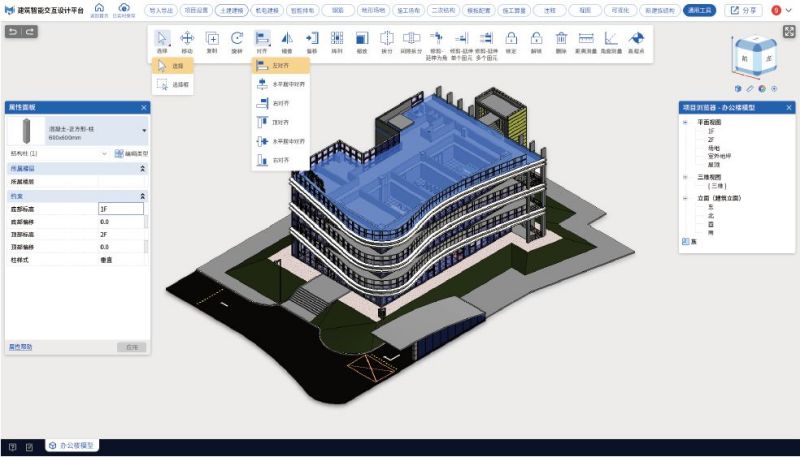Toggle fullscreen with the expand icon
Viewport: 800px width, 457px height.
point(788,32)
